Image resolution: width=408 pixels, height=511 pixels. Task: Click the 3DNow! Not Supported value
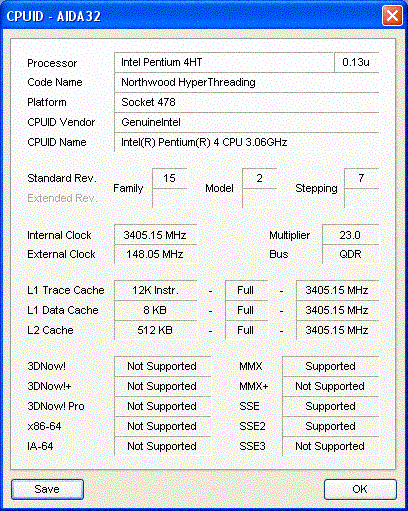point(162,366)
